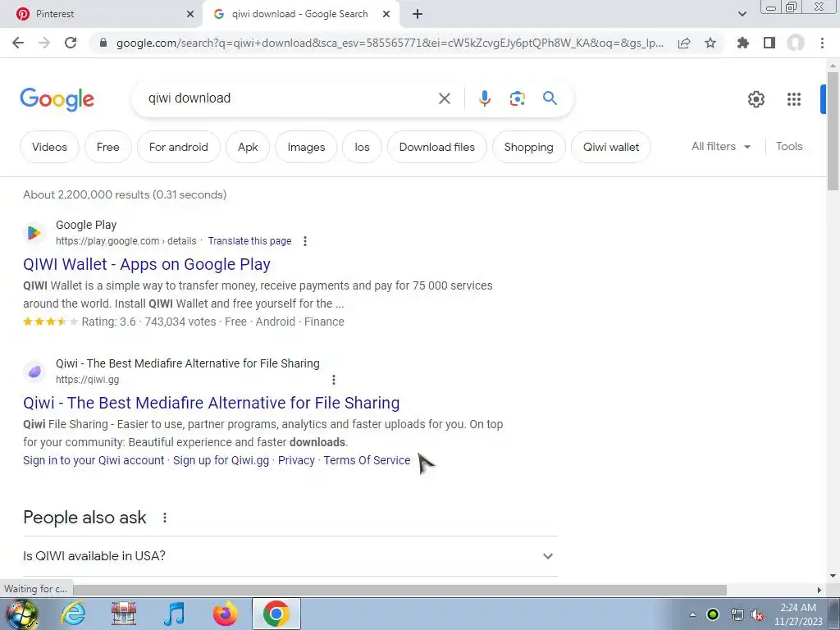The height and width of the screenshot is (630, 840).
Task: Open Google quick settings gear
Action: coord(756,99)
